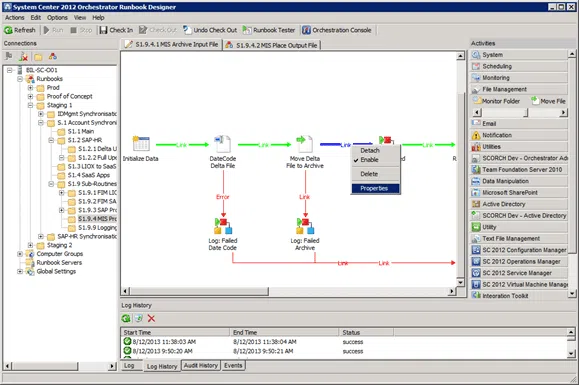Click the green refresh icon in Log History
Screen dimensions: 579x385
[x=126, y=318]
